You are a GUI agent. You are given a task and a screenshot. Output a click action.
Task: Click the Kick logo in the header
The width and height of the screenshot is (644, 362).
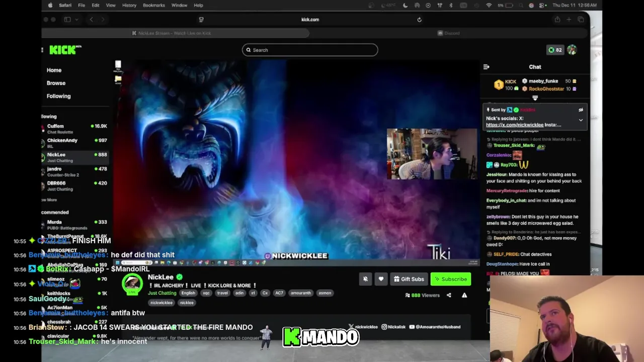tap(65, 50)
